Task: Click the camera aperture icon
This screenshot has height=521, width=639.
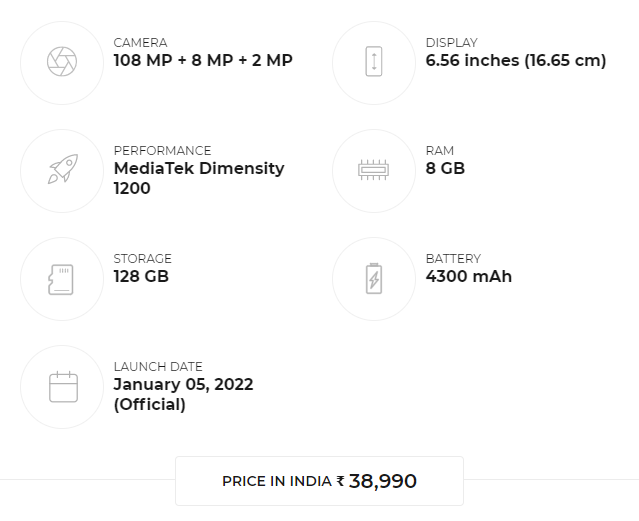Action: pyautogui.click(x=62, y=62)
